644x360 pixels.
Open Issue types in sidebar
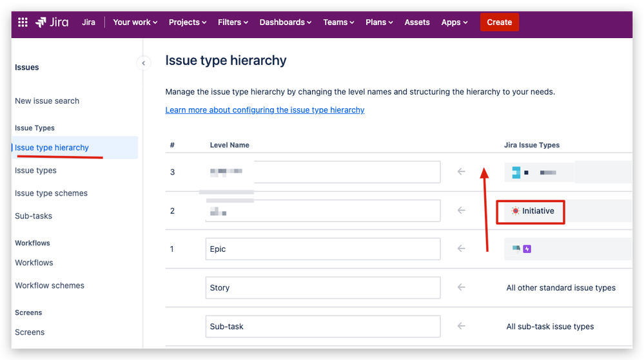[35, 171]
